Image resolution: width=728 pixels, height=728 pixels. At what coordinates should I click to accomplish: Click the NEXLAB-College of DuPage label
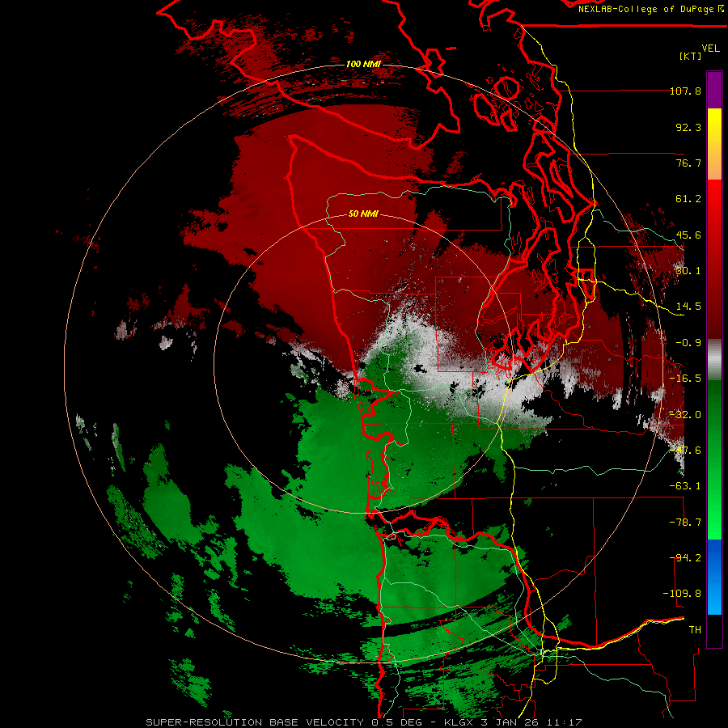[650, 9]
